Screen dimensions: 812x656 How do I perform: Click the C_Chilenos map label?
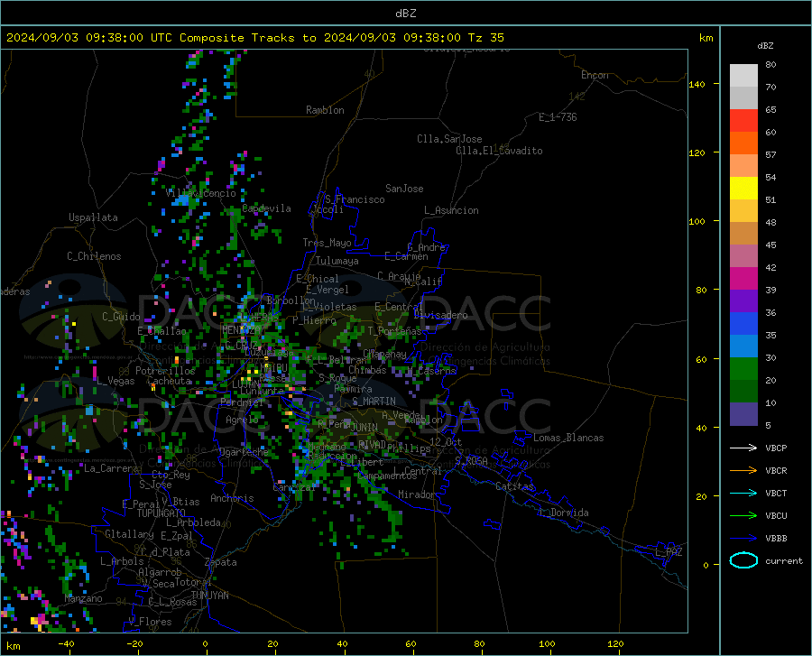click(x=94, y=256)
